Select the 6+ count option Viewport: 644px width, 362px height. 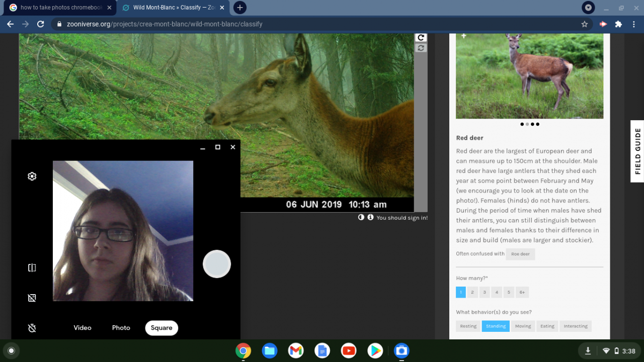point(522,292)
